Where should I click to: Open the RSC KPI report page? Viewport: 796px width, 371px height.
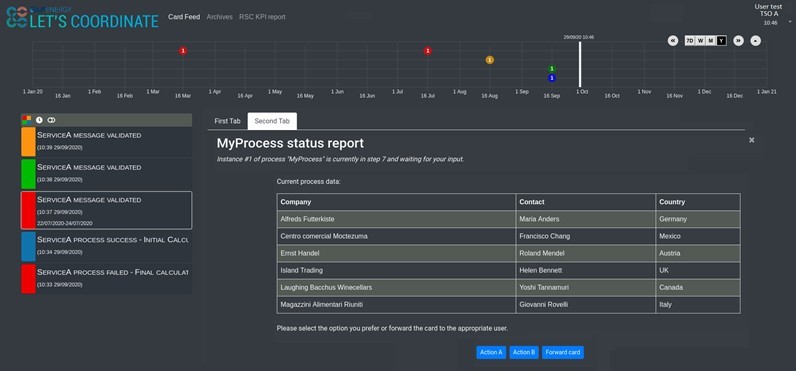(262, 17)
